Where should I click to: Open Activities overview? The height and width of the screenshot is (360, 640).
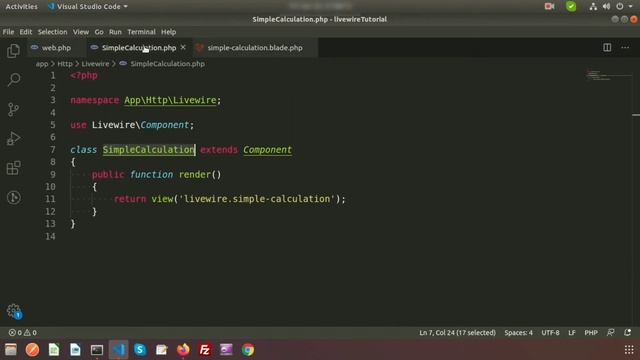pyautogui.click(x=22, y=7)
